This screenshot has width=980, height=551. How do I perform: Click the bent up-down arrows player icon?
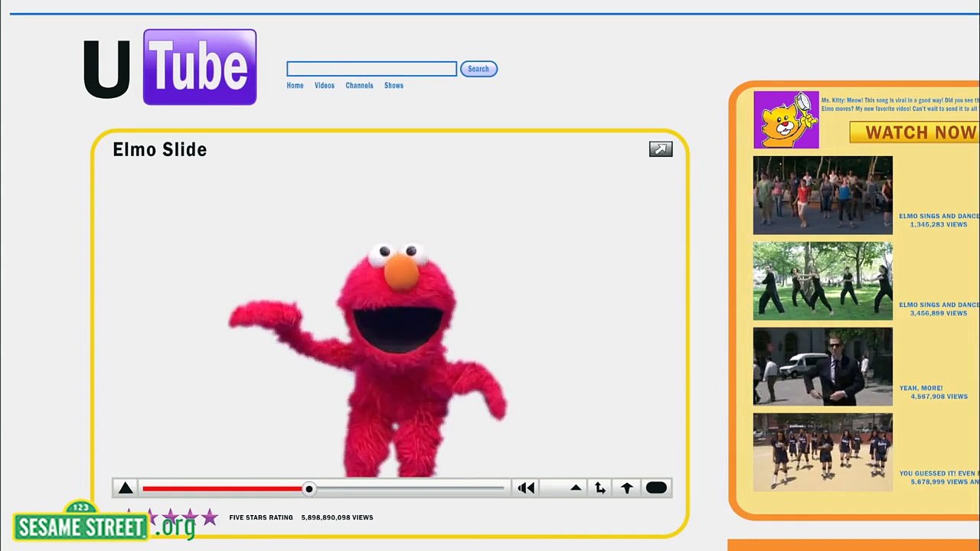(600, 488)
